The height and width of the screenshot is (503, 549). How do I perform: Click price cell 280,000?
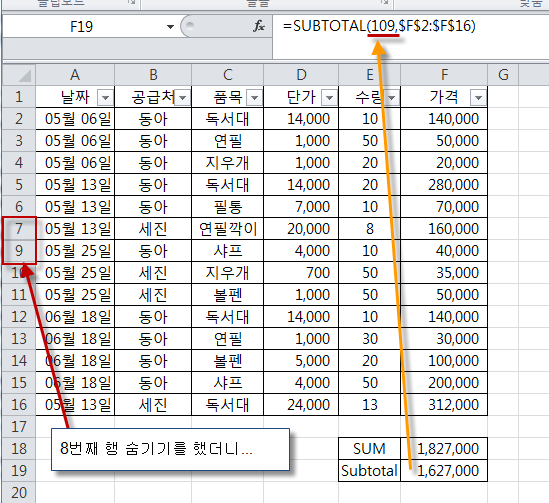pyautogui.click(x=444, y=184)
